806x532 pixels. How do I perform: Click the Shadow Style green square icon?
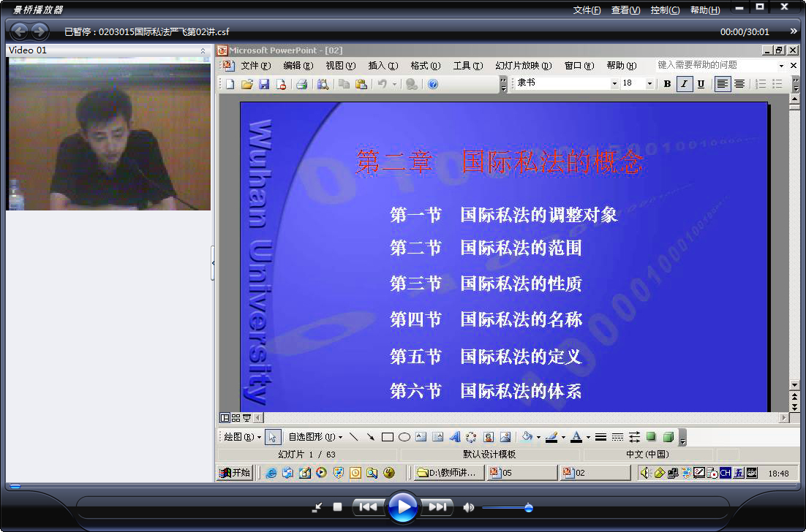coord(651,437)
